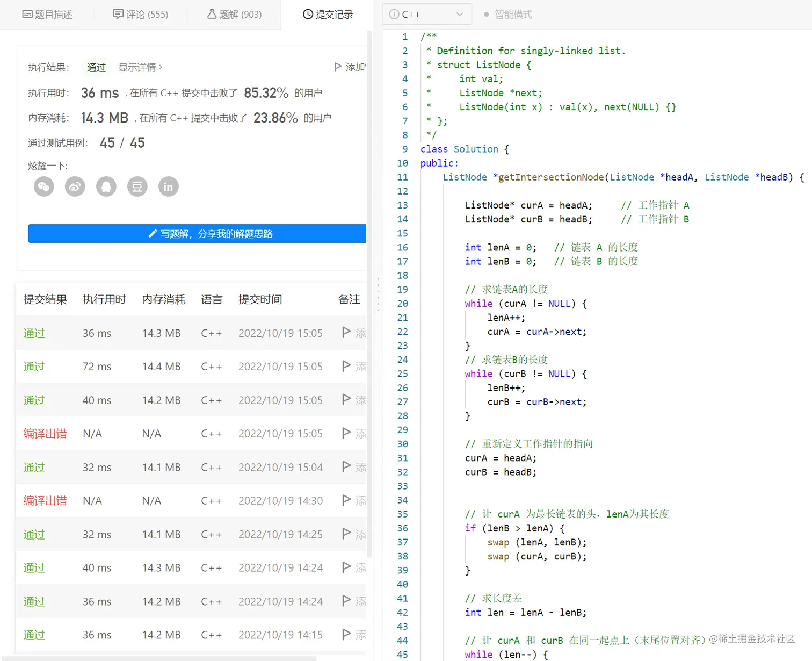The width and height of the screenshot is (812, 661).
Task: Click note flag for 36 ms 14:24 submission
Action: pos(346,601)
